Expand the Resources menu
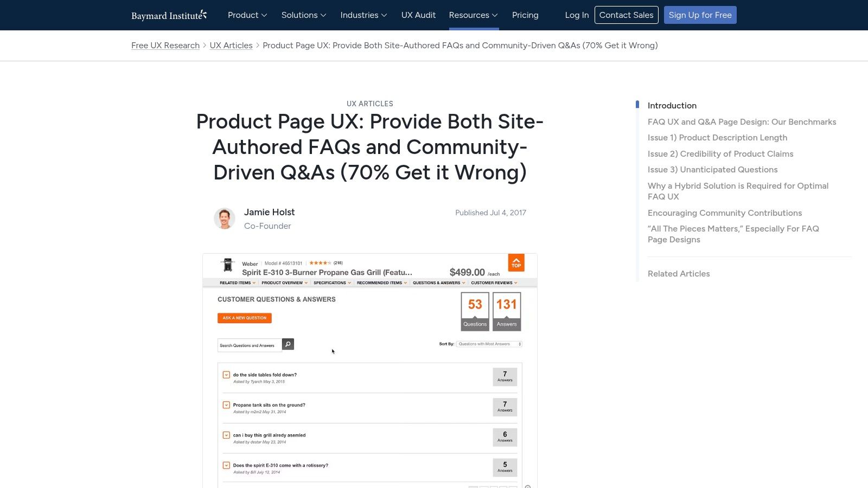This screenshot has height=488, width=868. (x=473, y=15)
